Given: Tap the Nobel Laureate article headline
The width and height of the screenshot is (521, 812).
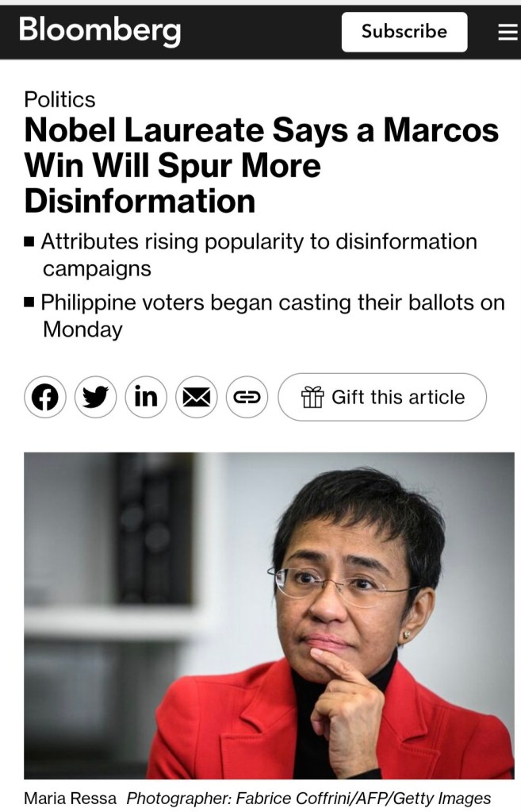Looking at the screenshot, I should (x=262, y=165).
